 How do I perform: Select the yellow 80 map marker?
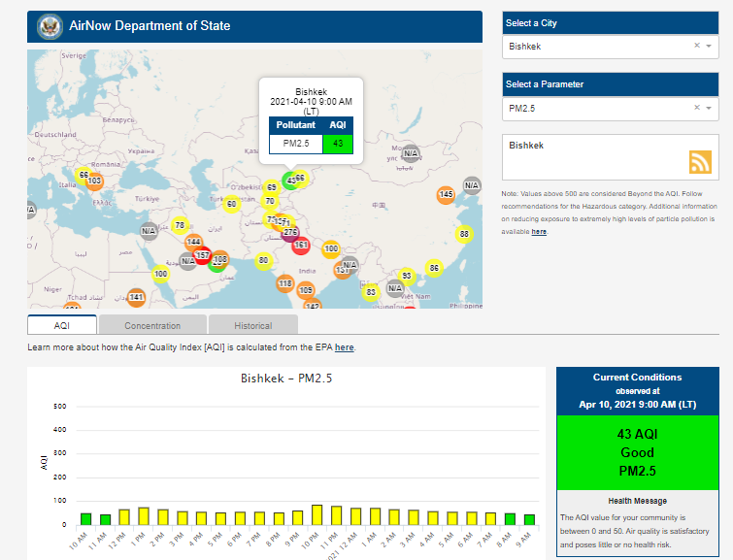point(263,260)
